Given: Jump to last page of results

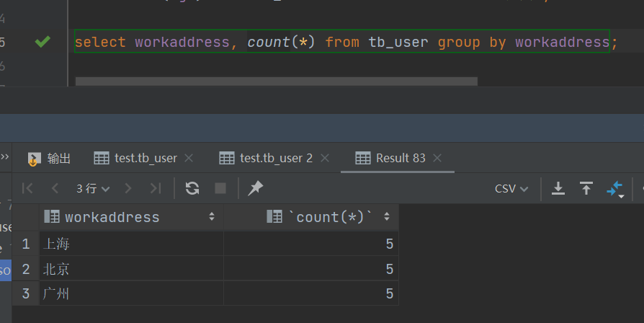Looking at the screenshot, I should (155, 188).
